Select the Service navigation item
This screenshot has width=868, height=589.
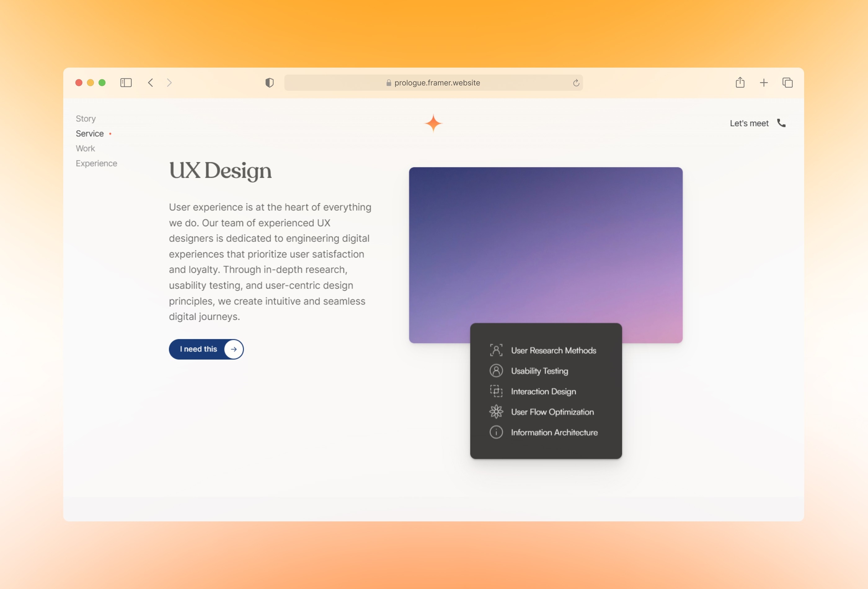pyautogui.click(x=89, y=133)
